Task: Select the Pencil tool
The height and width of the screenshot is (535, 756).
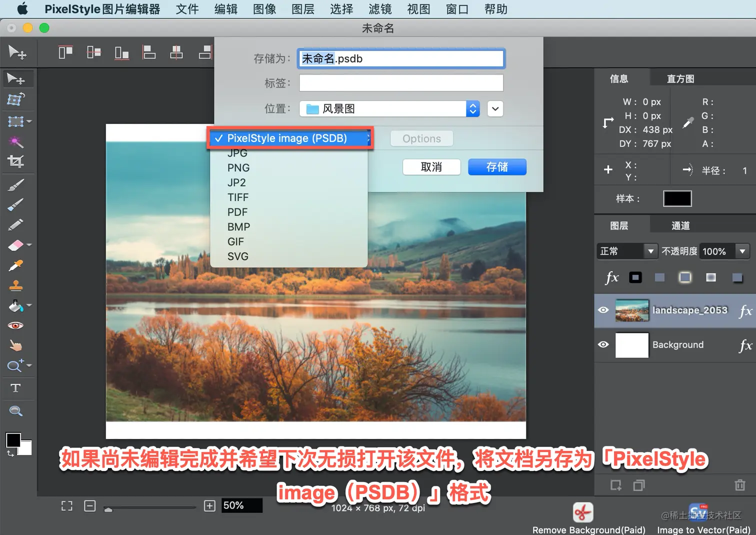Action: 16,224
